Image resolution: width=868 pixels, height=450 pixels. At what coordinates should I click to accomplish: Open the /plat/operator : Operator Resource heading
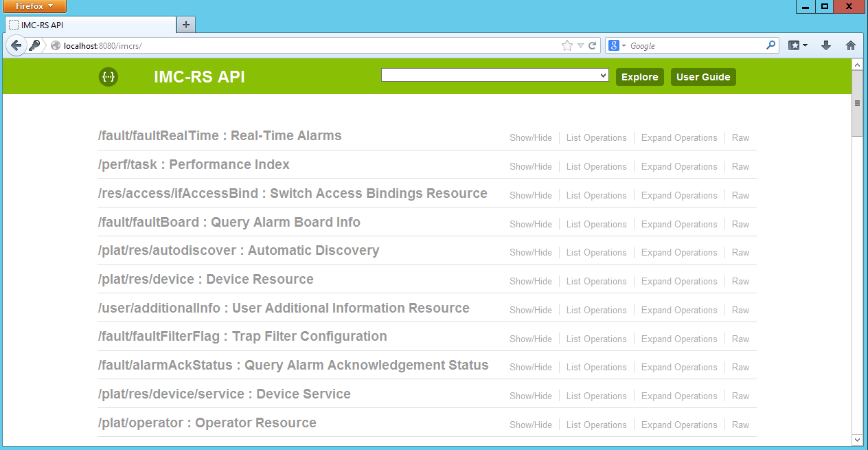pyautogui.click(x=207, y=423)
